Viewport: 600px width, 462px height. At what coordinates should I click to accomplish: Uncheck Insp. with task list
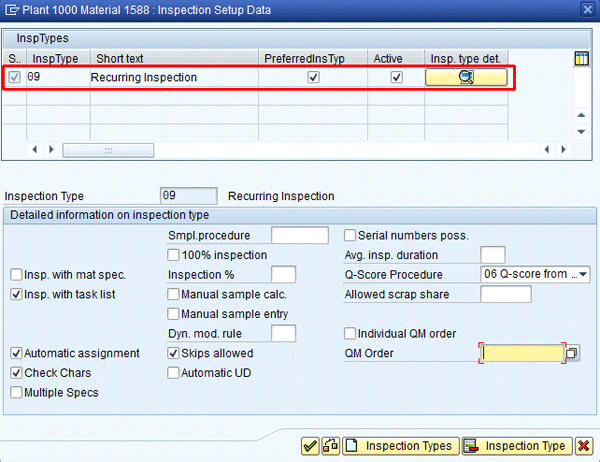point(16,295)
